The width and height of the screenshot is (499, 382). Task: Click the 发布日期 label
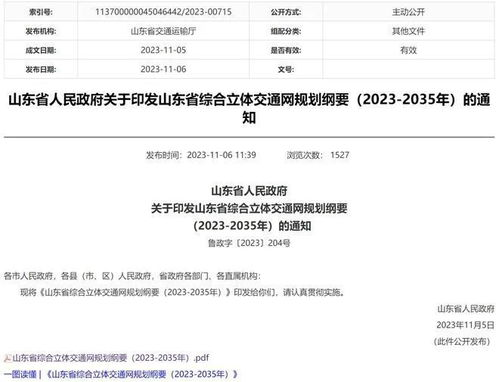tap(41, 69)
